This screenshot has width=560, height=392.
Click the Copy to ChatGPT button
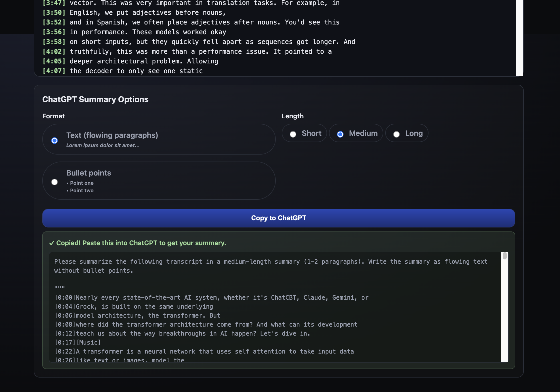278,218
